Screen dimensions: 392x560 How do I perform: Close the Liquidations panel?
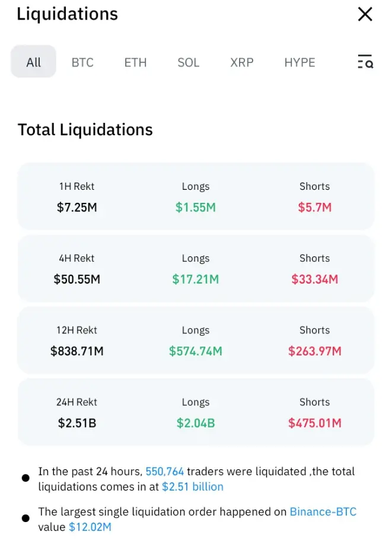coord(365,14)
